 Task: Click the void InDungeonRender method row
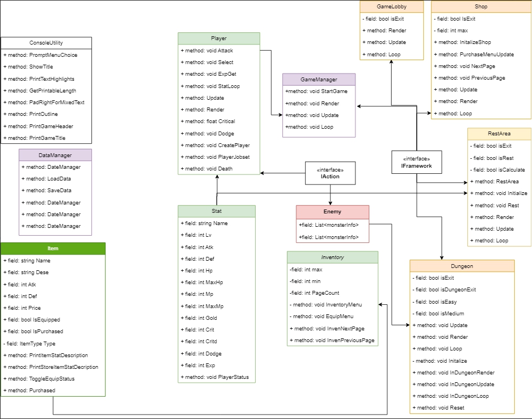(x=462, y=373)
